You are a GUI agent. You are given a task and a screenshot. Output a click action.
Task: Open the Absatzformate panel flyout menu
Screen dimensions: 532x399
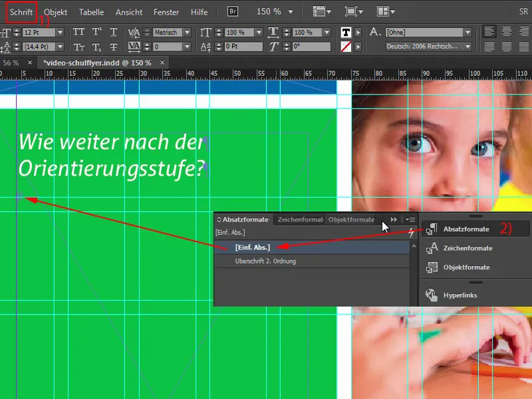pos(410,219)
